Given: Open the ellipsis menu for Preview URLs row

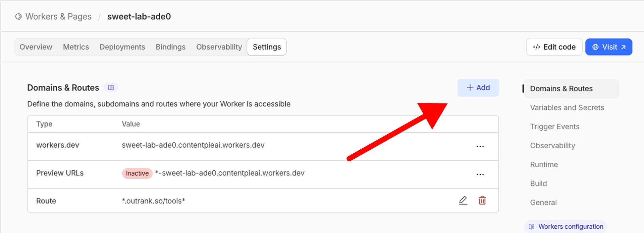Looking at the screenshot, I should [x=480, y=174].
